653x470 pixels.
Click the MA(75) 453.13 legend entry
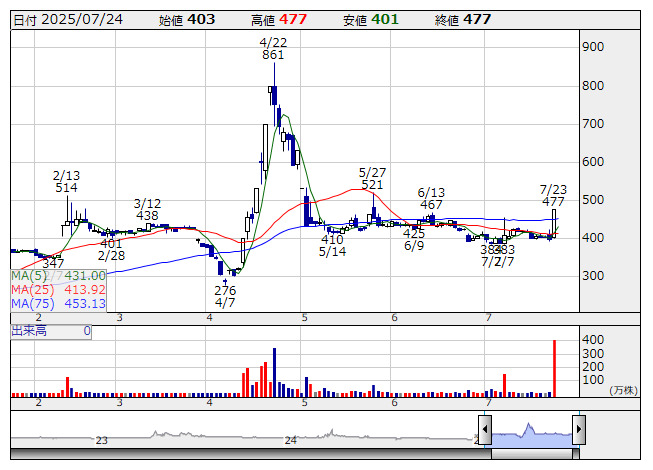pyautogui.click(x=58, y=303)
